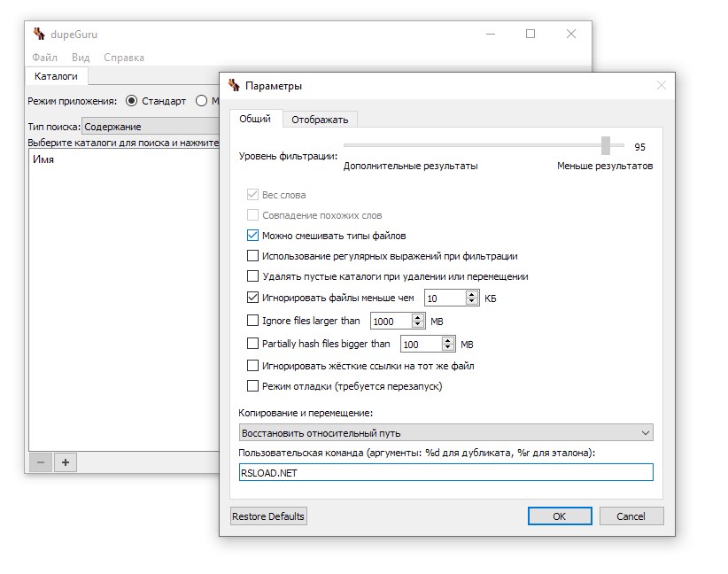Click the filter level slider handle
Viewport: 728px width, 574px height.
click(x=606, y=145)
